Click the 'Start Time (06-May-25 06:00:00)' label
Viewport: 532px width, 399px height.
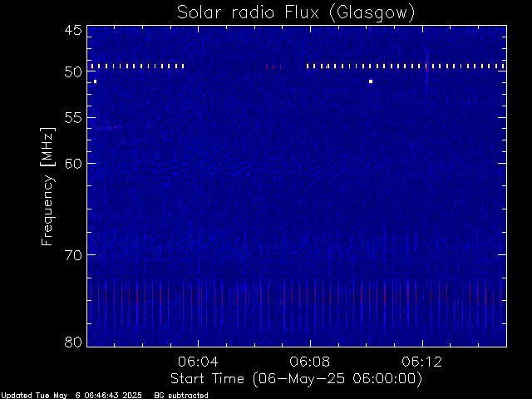tap(296, 379)
